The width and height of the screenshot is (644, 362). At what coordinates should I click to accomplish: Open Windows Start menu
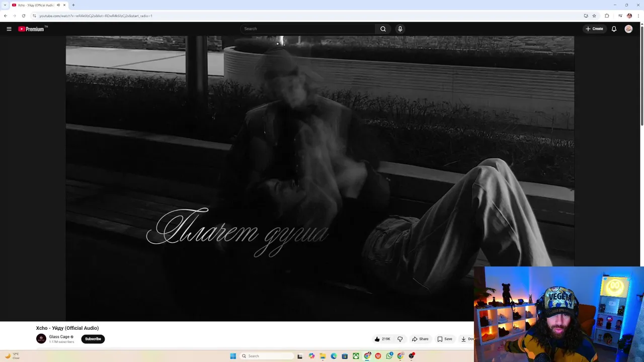pyautogui.click(x=233, y=356)
